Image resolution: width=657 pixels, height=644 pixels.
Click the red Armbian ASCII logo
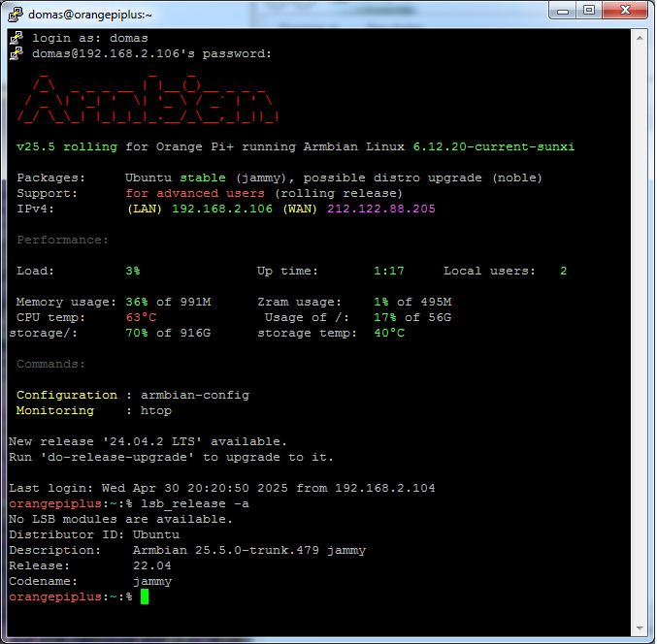tap(148, 99)
